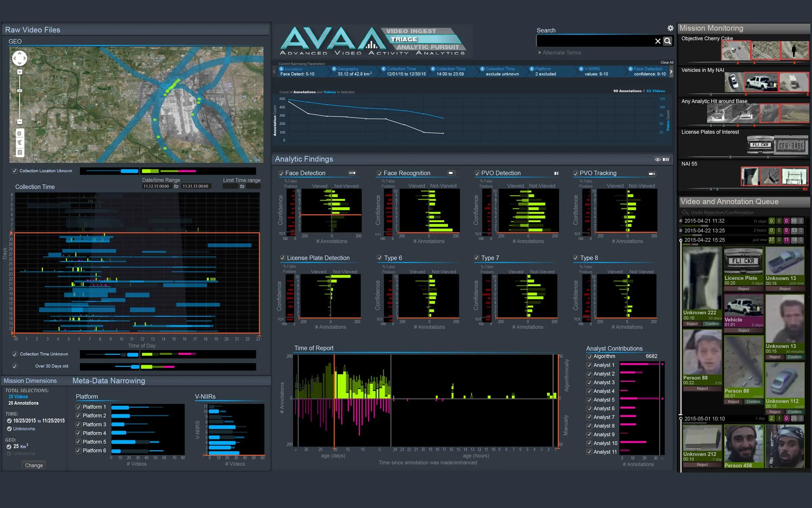
Task: Open License Plates of Interest mission
Action: click(710, 132)
